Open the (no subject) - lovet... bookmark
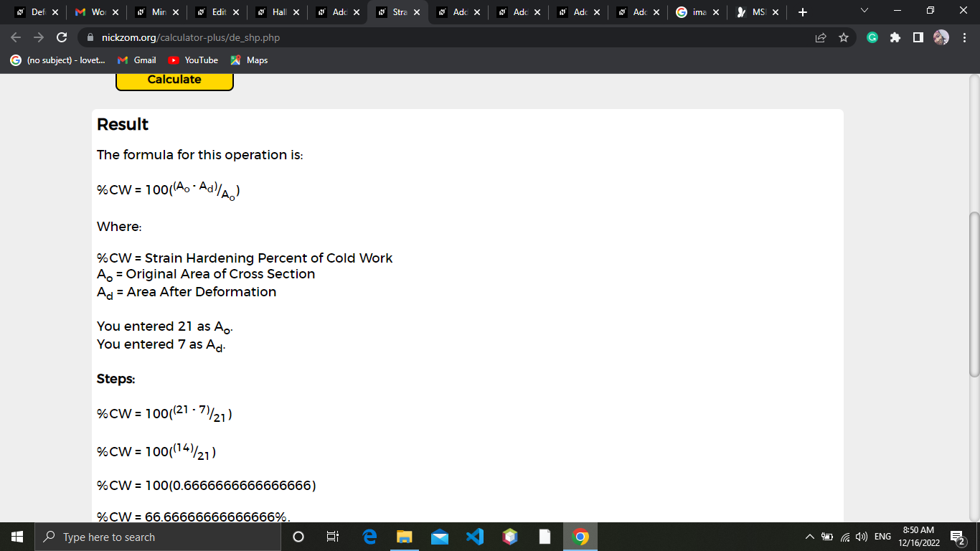 57,60
